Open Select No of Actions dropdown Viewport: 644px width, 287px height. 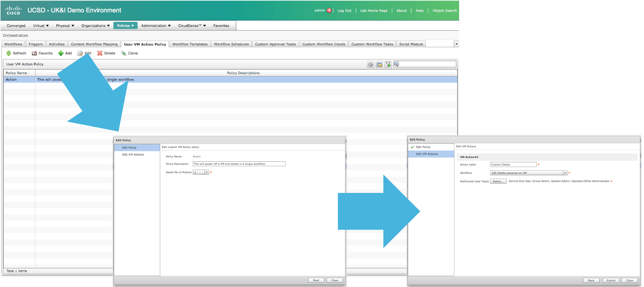click(x=207, y=172)
